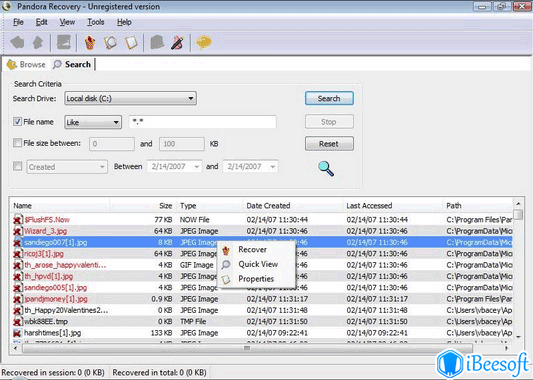Image resolution: width=533 pixels, height=380 pixels.
Task: Sort by the Size column header
Action: (143, 206)
